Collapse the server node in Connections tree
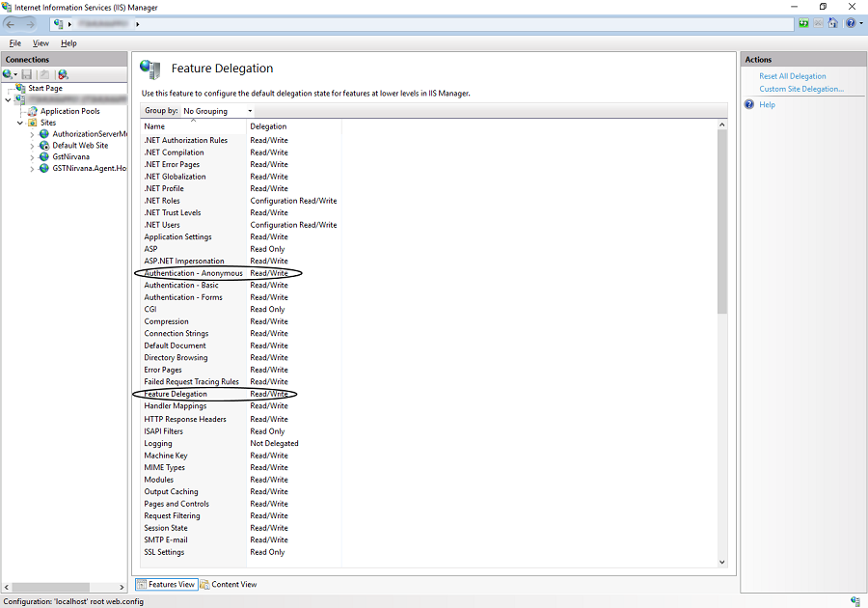Image resolution: width=868 pixels, height=608 pixels. 8,99
